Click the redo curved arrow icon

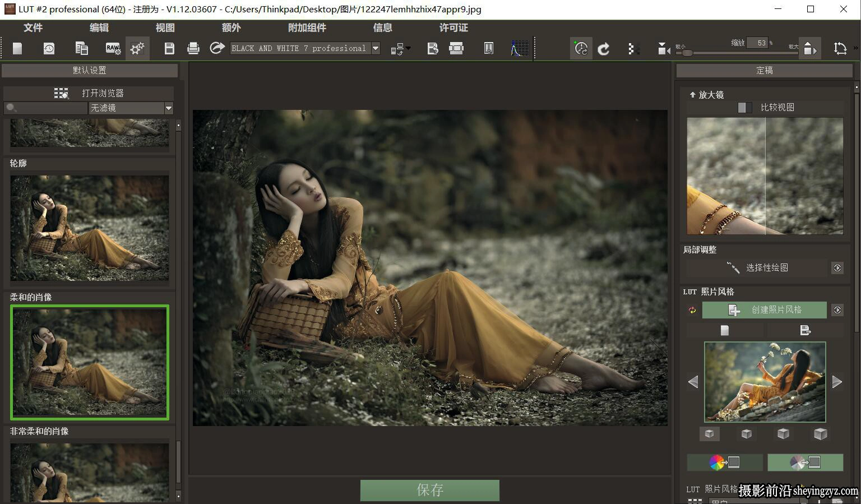(604, 49)
